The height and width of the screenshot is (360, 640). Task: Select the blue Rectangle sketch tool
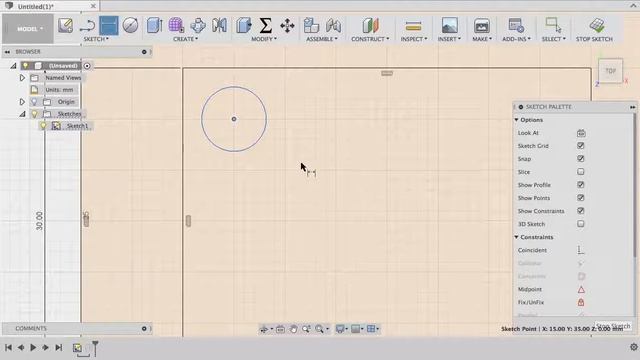(109, 25)
